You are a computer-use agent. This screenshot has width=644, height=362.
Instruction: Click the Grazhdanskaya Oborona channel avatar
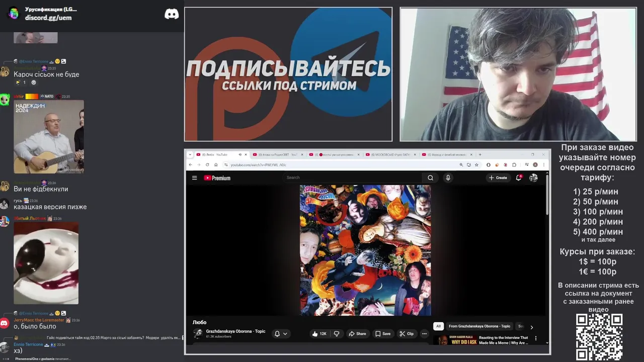pos(198,333)
